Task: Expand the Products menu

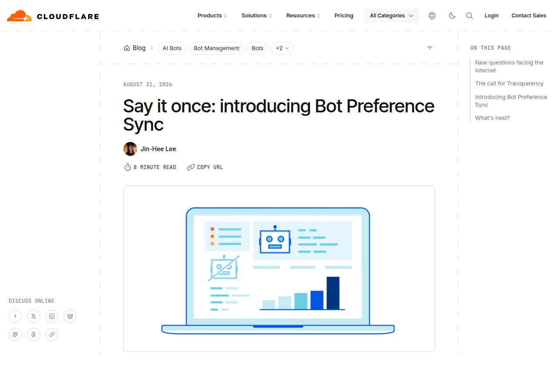Action: click(x=212, y=16)
